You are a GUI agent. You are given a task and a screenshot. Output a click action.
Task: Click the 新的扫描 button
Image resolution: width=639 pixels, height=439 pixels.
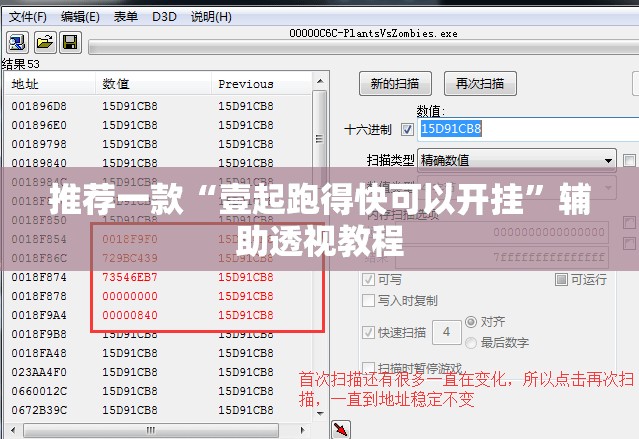click(395, 84)
